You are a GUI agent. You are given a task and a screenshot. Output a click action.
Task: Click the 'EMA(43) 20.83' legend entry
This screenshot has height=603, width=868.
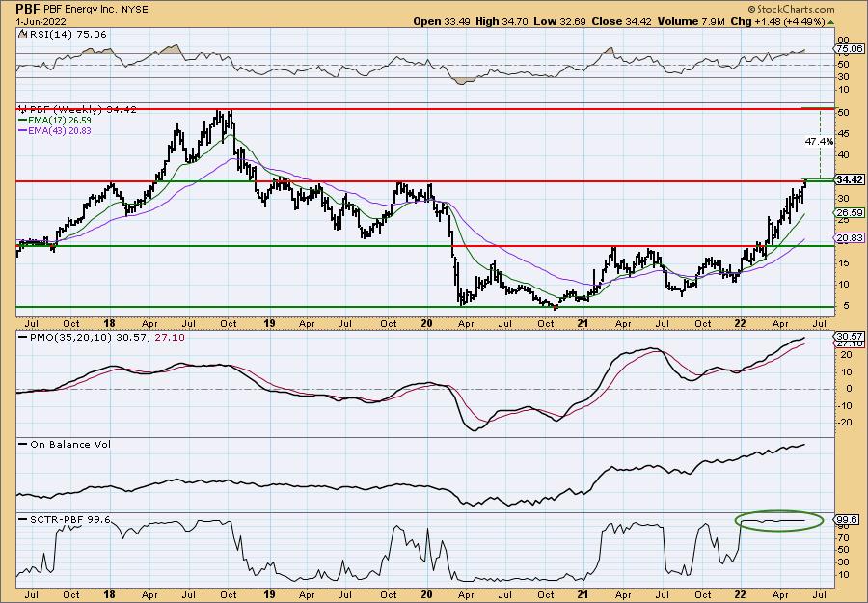[x=55, y=131]
